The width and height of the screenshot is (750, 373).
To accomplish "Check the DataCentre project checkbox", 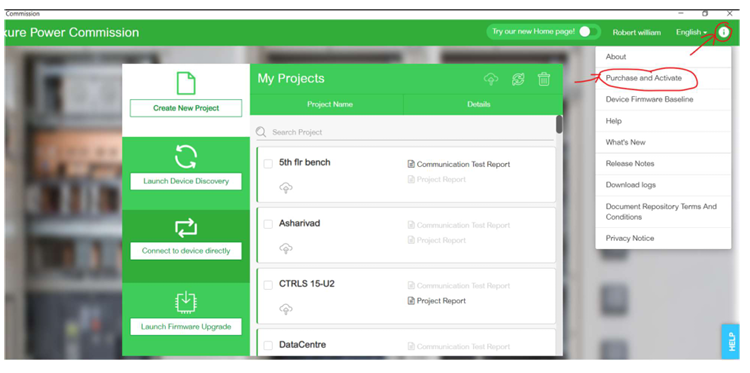I will point(268,345).
